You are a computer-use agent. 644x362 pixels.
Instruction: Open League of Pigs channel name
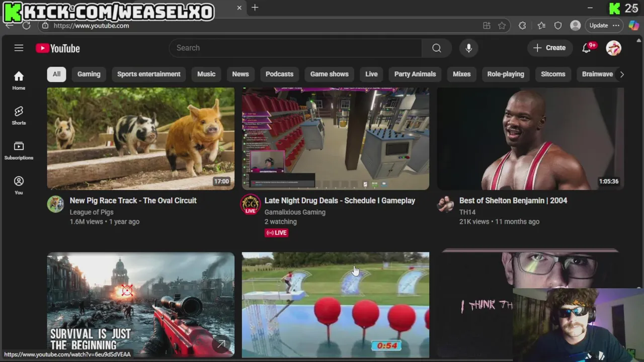tap(92, 212)
